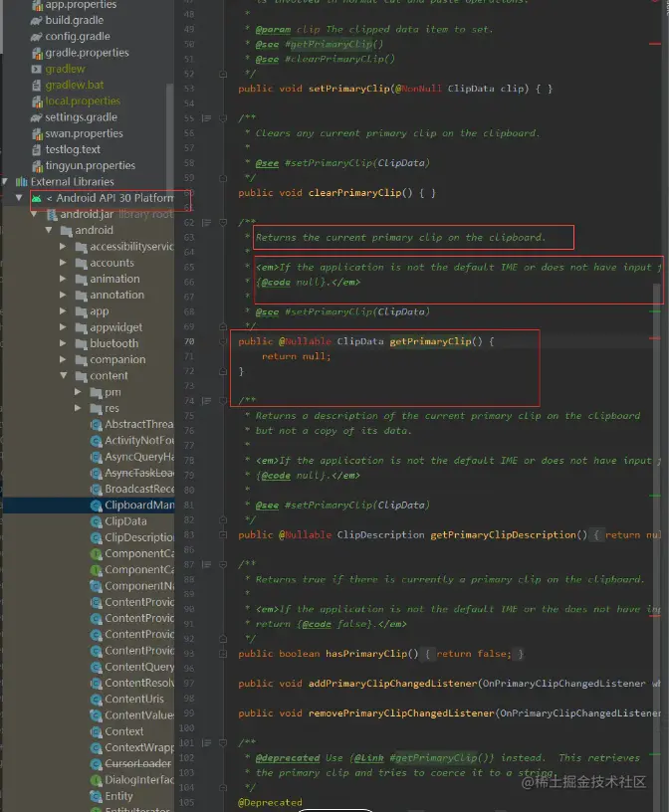Click the gradlew.bat file icon

point(36,86)
